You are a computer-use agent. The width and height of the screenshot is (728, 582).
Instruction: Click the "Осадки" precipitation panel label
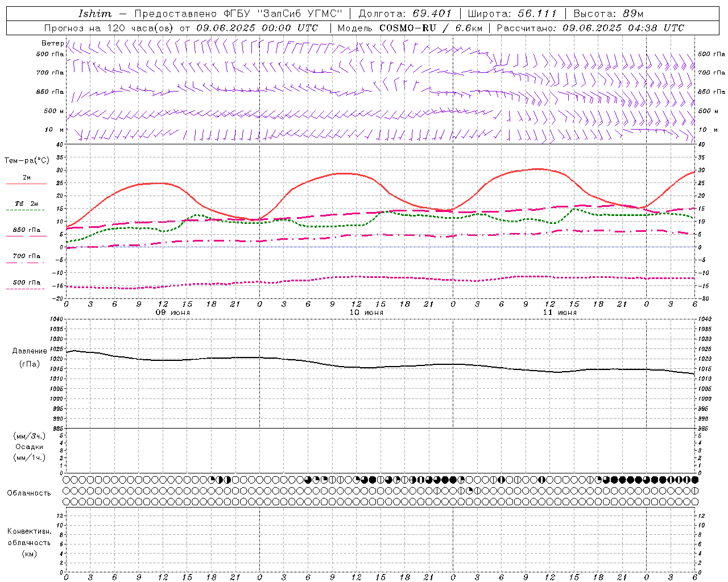pyautogui.click(x=30, y=447)
